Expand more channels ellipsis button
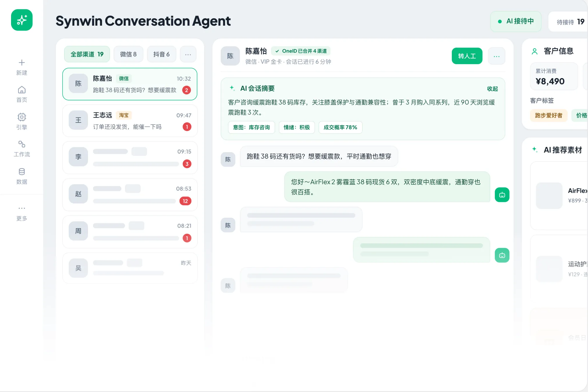Viewport: 588px width, 392px height. pos(188,54)
